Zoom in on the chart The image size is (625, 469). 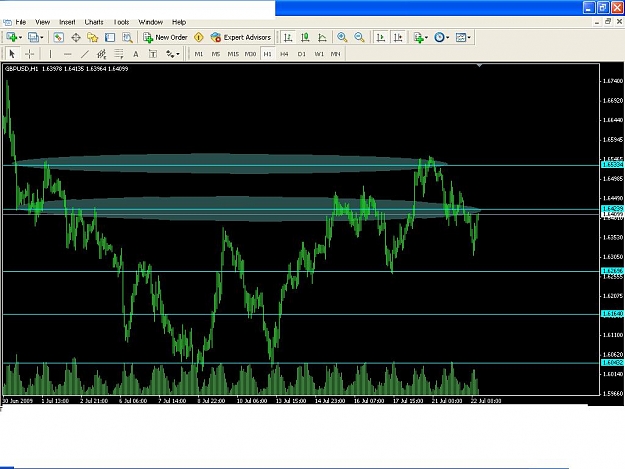(x=342, y=37)
